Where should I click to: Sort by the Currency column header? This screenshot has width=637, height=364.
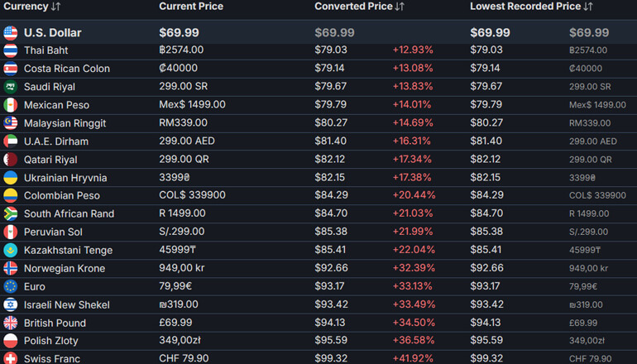26,7
